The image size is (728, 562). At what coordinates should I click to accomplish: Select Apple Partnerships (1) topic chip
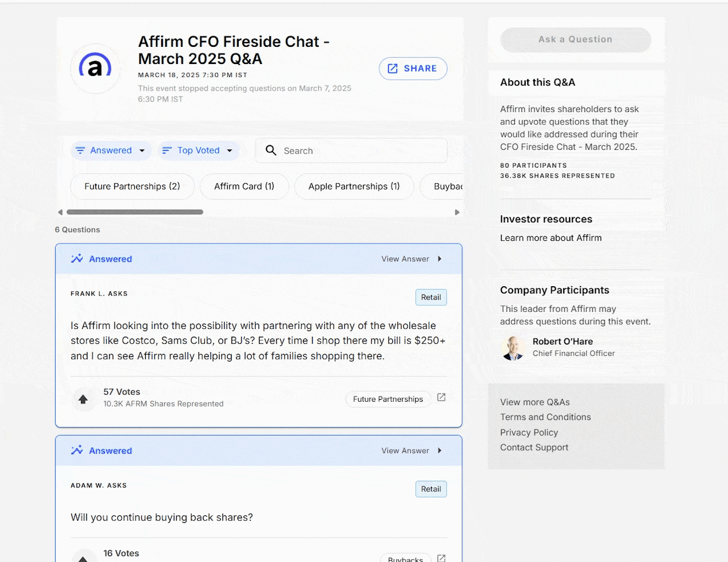point(354,186)
